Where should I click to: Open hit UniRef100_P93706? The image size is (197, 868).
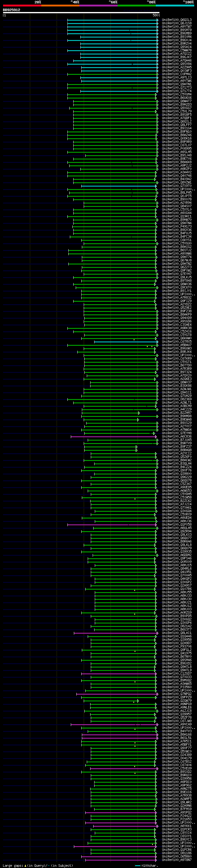(x=177, y=647)
